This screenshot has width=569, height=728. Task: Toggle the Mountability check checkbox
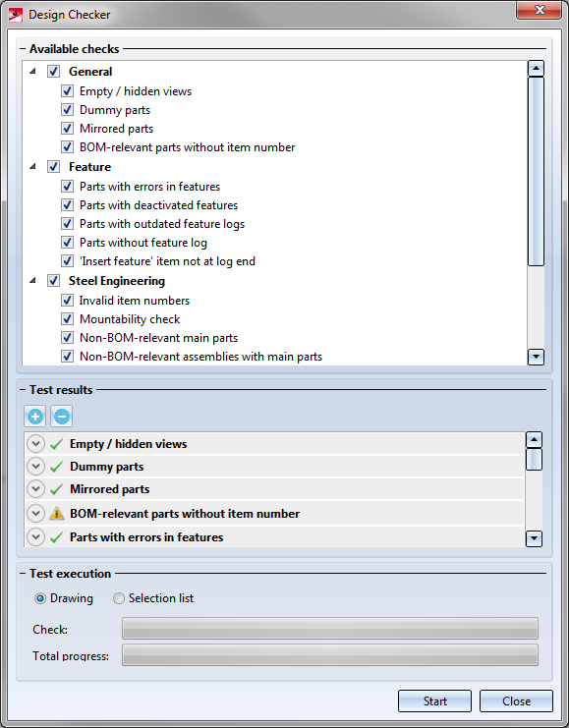[68, 319]
